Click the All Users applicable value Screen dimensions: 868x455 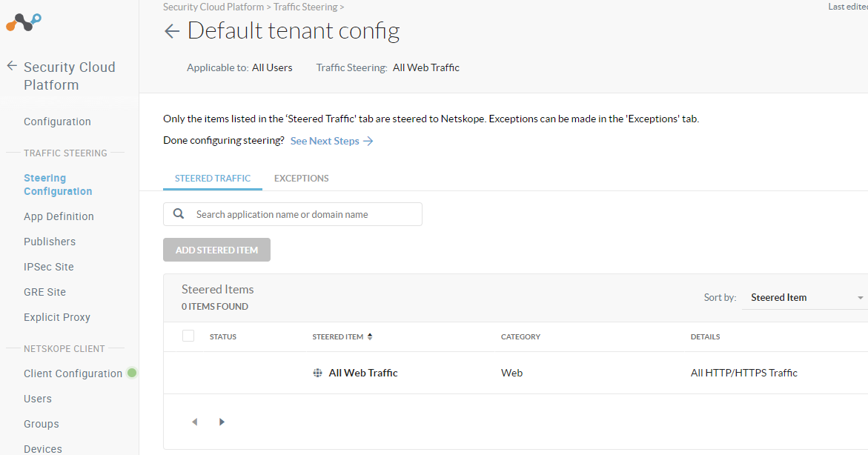coord(272,67)
